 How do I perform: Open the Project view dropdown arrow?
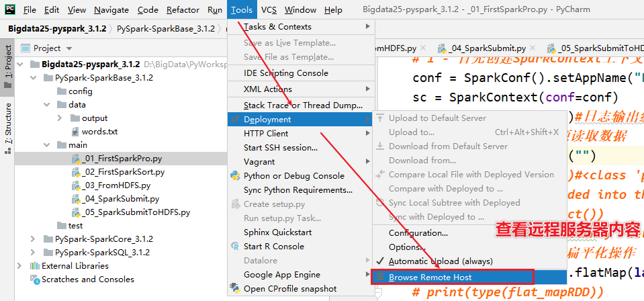click(x=68, y=48)
